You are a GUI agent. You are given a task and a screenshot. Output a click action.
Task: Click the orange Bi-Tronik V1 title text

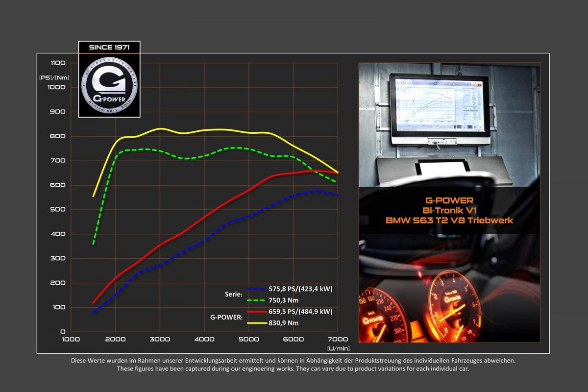click(x=449, y=210)
